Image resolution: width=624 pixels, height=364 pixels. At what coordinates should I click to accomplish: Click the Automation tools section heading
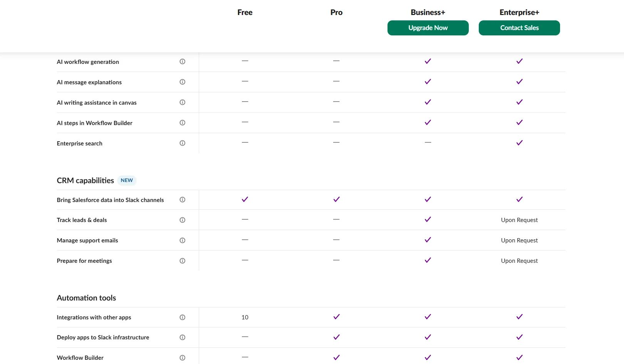pos(86,298)
